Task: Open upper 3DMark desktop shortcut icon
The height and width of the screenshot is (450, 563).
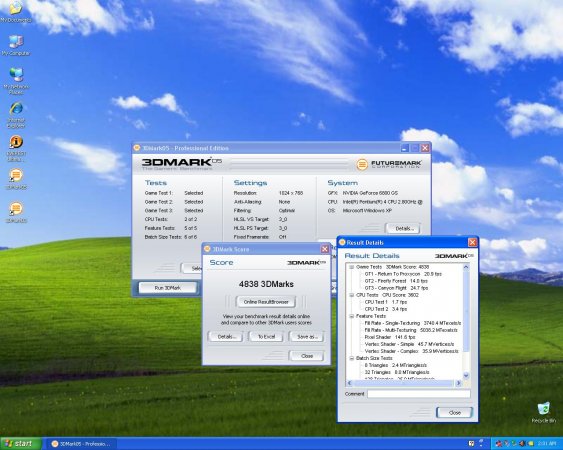Action: (15, 179)
